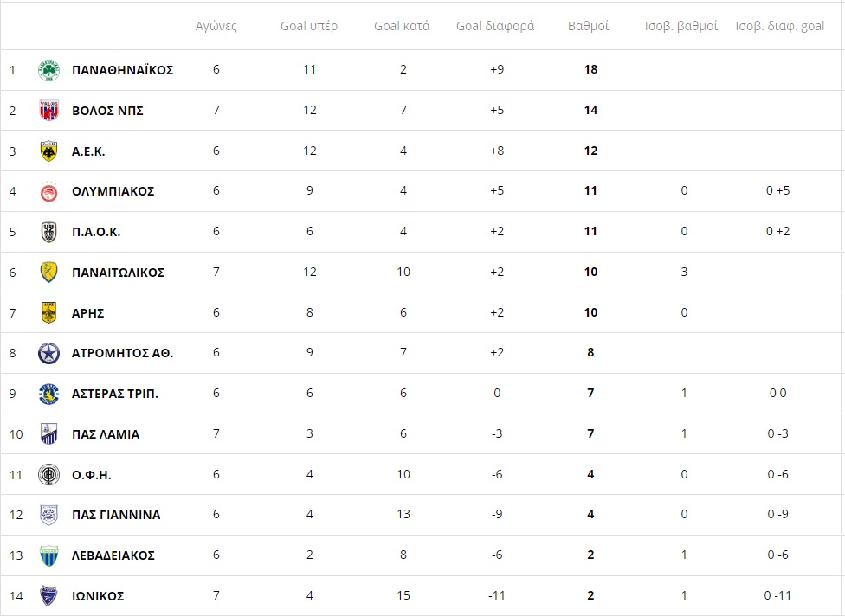
Task: Click the ΠΑΣ ΓΙΑΝΝΙΝΑ team name
Action: 116,515
